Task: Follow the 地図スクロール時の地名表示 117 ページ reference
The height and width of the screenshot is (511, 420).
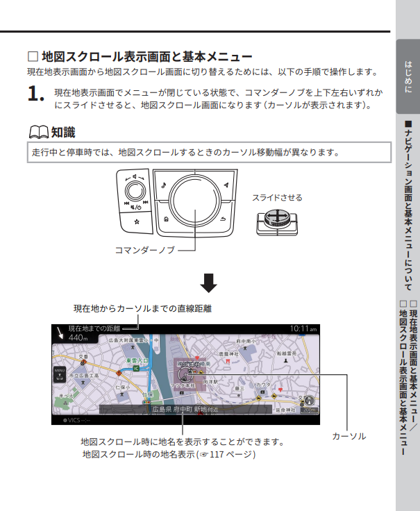Action: (169, 454)
